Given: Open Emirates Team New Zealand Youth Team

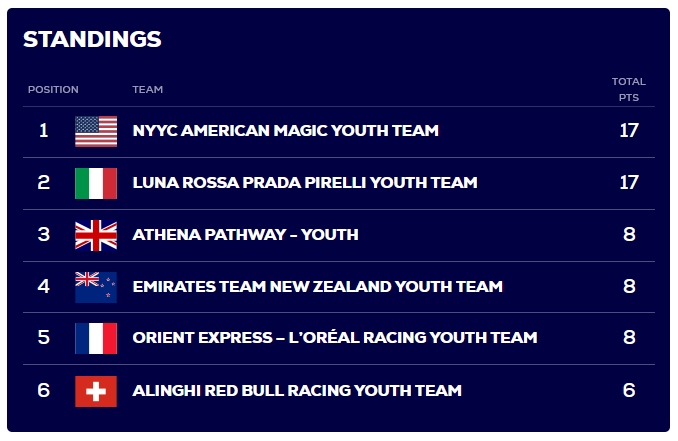Looking at the screenshot, I should point(317,287).
